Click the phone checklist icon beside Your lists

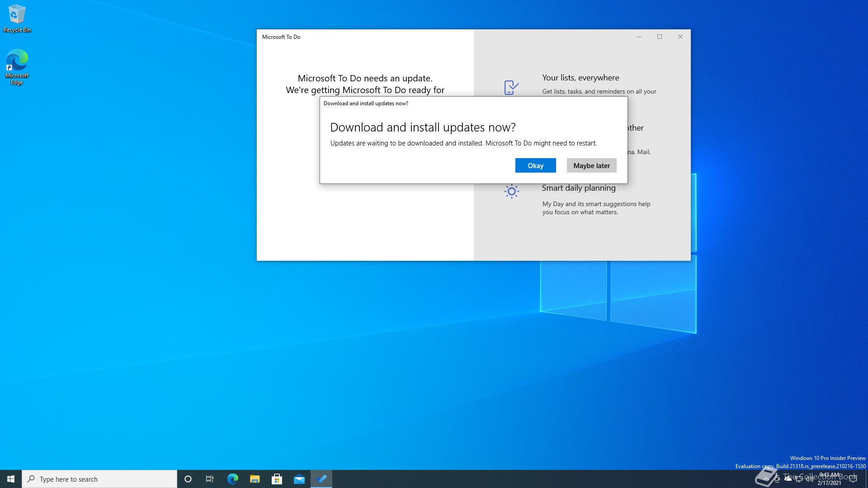coord(511,87)
